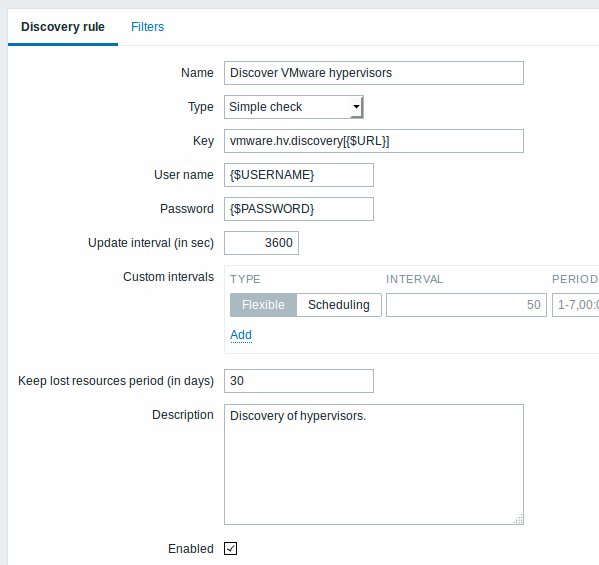Toggle the Enabled checkbox
The image size is (599, 565).
[x=230, y=548]
